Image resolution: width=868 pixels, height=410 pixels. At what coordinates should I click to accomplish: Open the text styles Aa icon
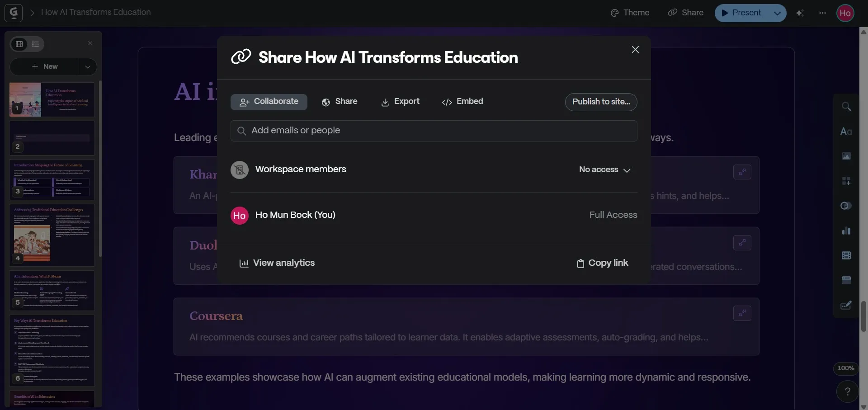coord(846,131)
